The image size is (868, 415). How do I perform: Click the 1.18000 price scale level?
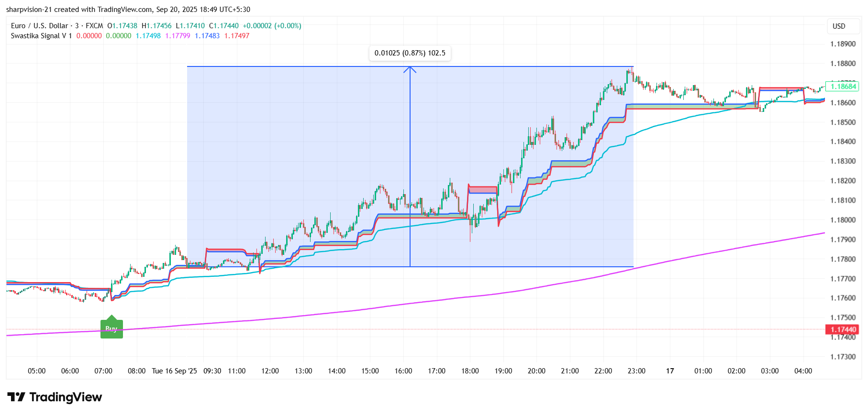pyautogui.click(x=843, y=220)
